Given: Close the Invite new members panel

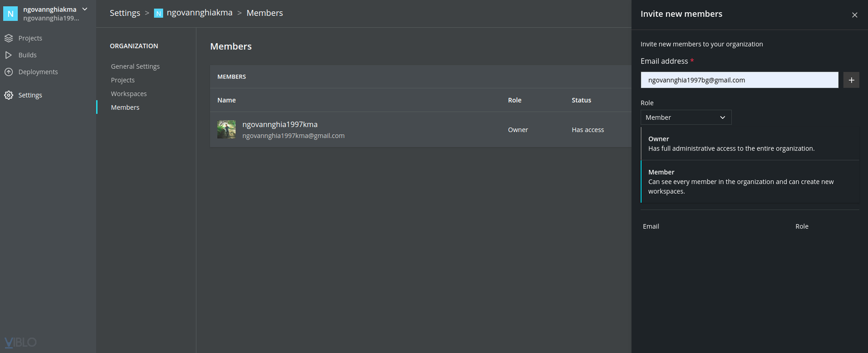Looking at the screenshot, I should tap(854, 15).
